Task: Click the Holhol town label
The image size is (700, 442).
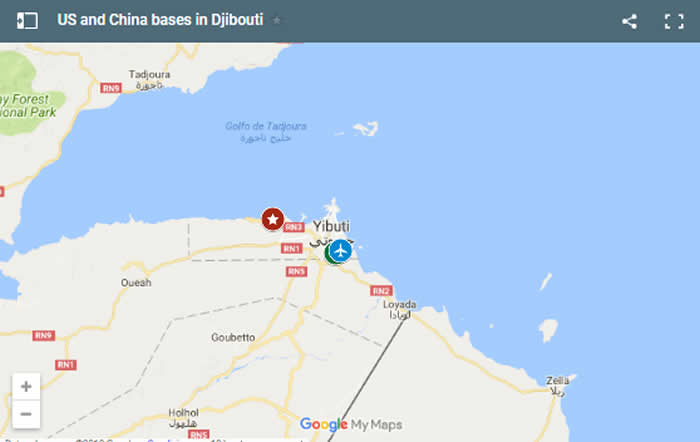Action: click(183, 413)
